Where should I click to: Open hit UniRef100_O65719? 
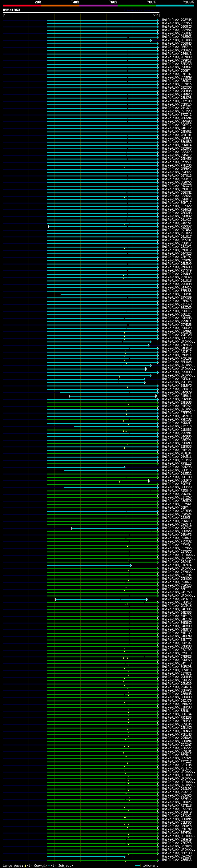177,47
